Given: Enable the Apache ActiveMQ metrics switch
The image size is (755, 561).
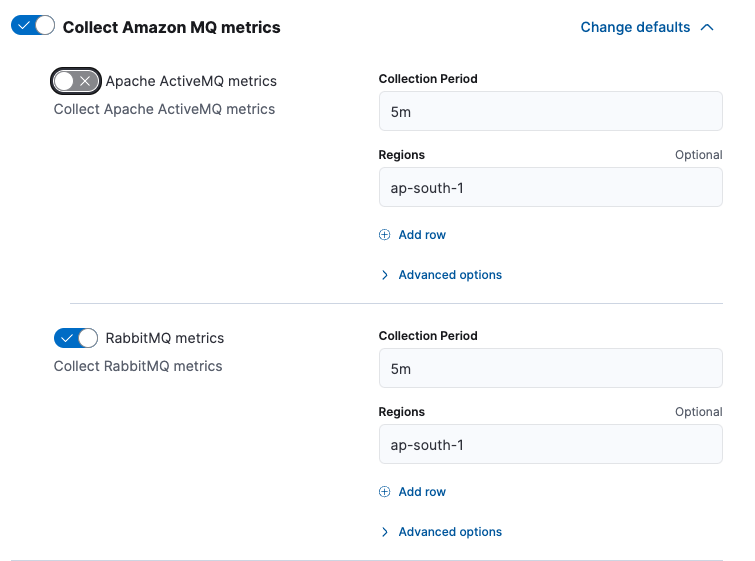Looking at the screenshot, I should pyautogui.click(x=76, y=81).
